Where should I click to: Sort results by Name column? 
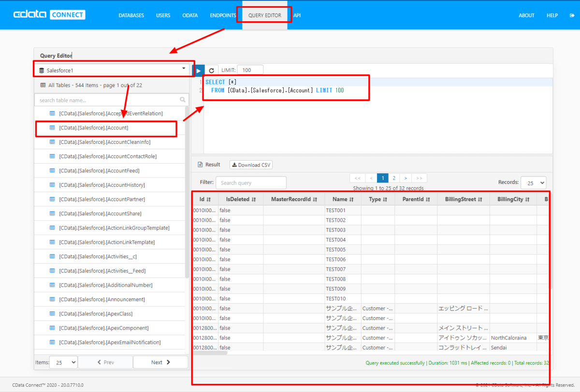343,199
